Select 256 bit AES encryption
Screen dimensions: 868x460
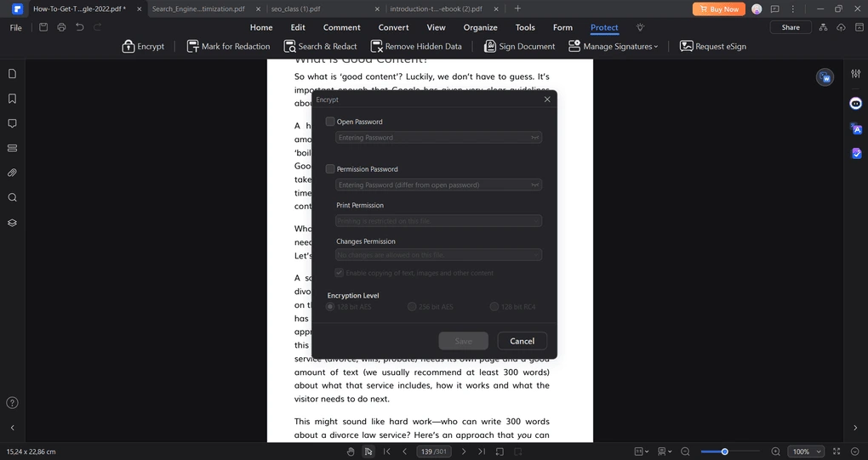[412, 307]
